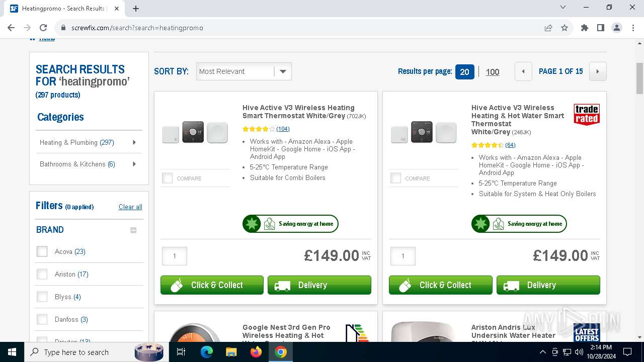Tick the Danfoss brand filter
Image resolution: width=644 pixels, height=362 pixels.
point(42,319)
